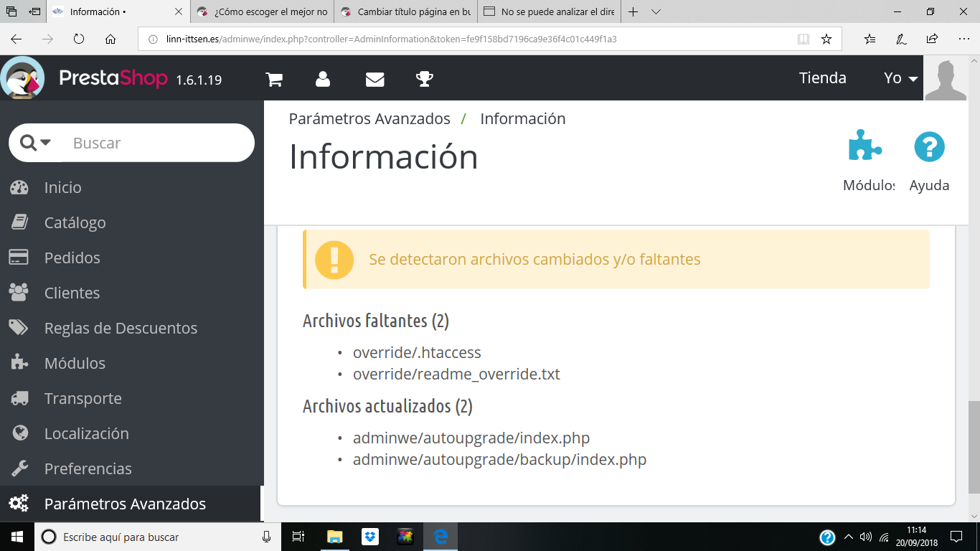
Task: Click the Módulos puzzle icon in sidebar
Action: (19, 363)
